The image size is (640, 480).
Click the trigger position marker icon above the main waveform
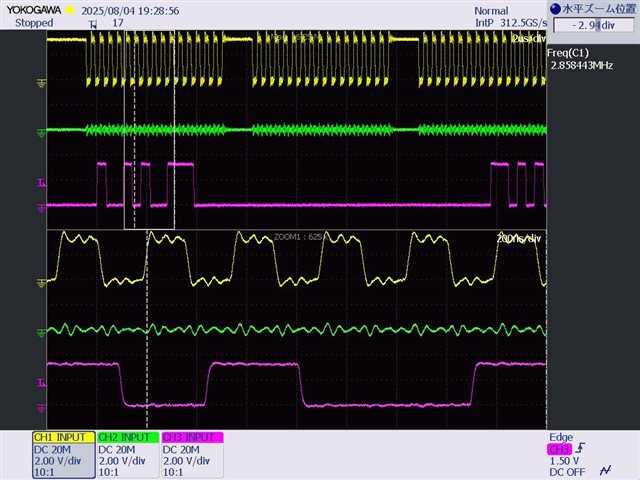pyautogui.click(x=93, y=24)
